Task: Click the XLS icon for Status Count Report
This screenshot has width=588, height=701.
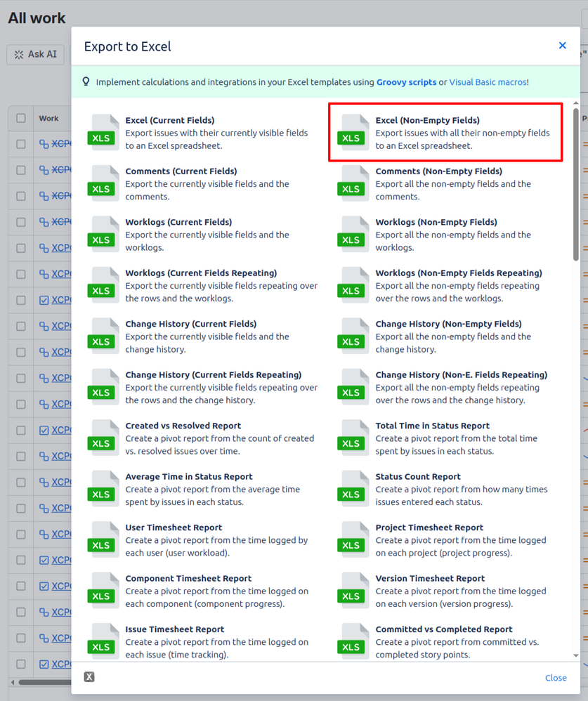Action: (353, 490)
